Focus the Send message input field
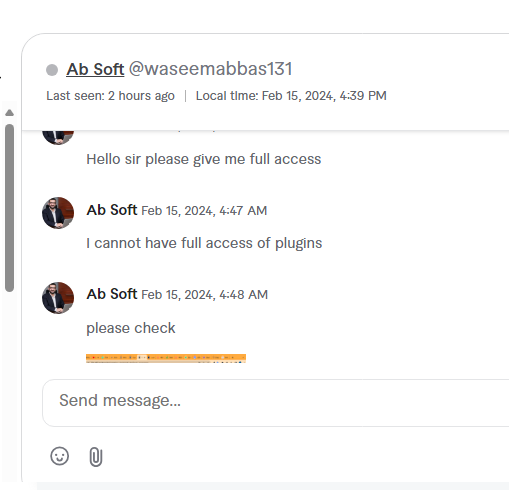This screenshot has height=490, width=509. [275, 403]
